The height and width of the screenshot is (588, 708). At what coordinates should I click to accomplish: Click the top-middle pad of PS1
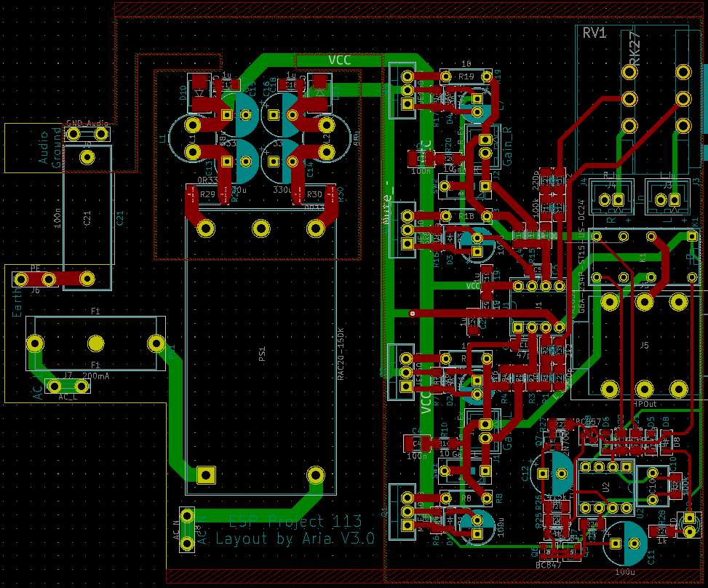pyautogui.click(x=261, y=229)
